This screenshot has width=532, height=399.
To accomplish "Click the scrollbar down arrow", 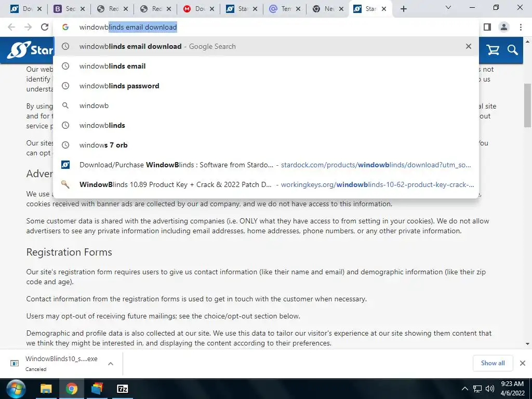I will coord(527,344).
